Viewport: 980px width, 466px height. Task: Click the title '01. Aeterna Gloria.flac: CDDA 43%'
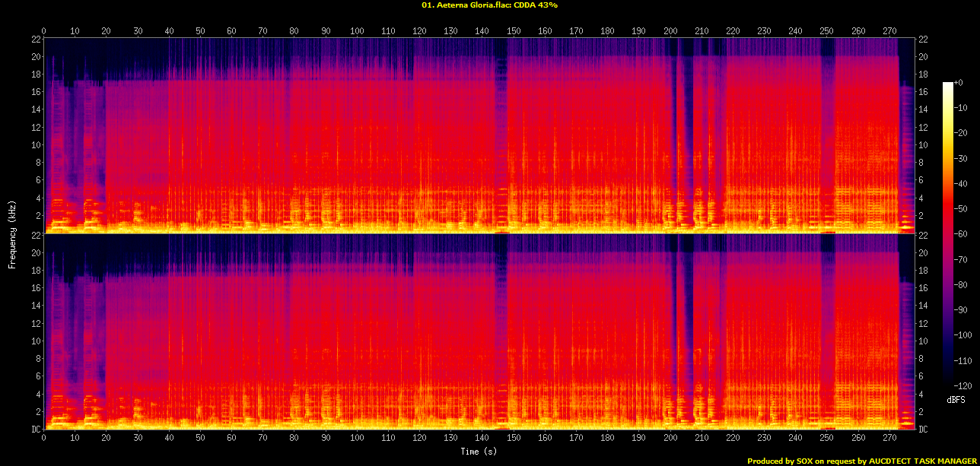(489, 5)
